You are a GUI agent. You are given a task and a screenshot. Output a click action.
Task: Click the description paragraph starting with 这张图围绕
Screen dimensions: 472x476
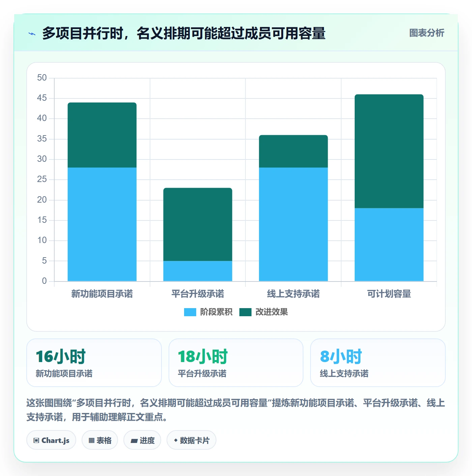coord(236,410)
